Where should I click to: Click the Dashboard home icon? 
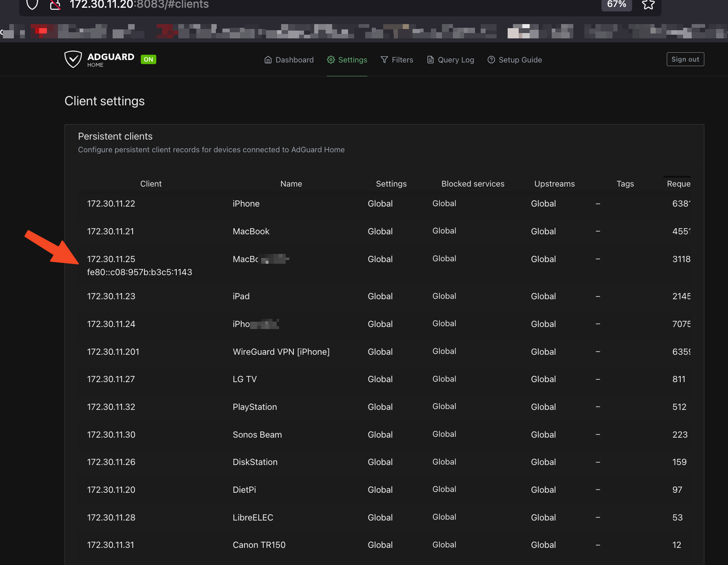point(268,60)
